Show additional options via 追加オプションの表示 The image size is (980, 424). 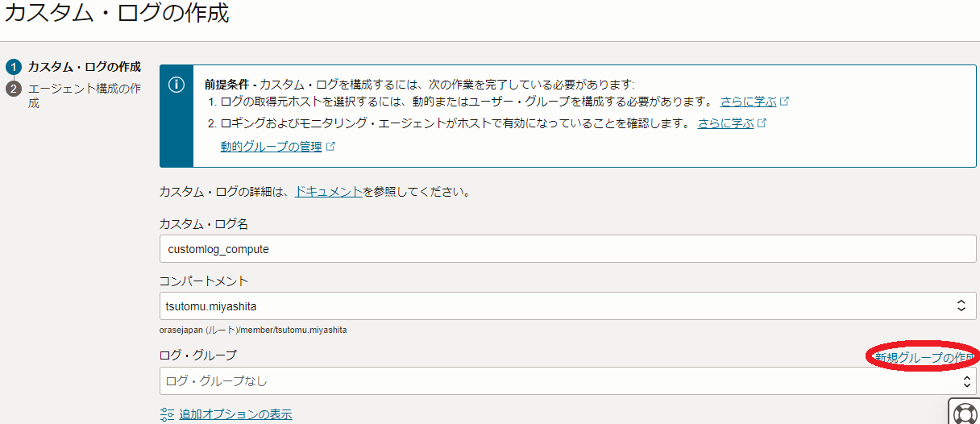235,414
